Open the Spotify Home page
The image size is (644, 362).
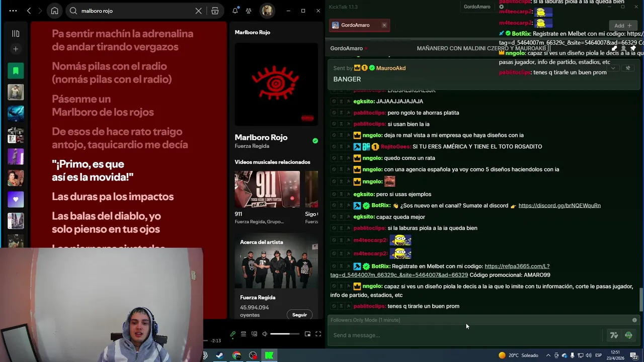(x=54, y=11)
